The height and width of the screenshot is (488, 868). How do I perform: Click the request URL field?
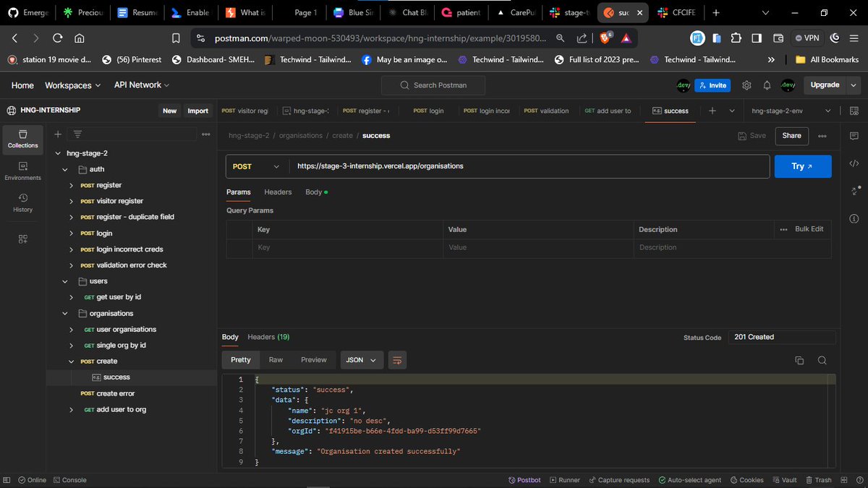pos(529,166)
